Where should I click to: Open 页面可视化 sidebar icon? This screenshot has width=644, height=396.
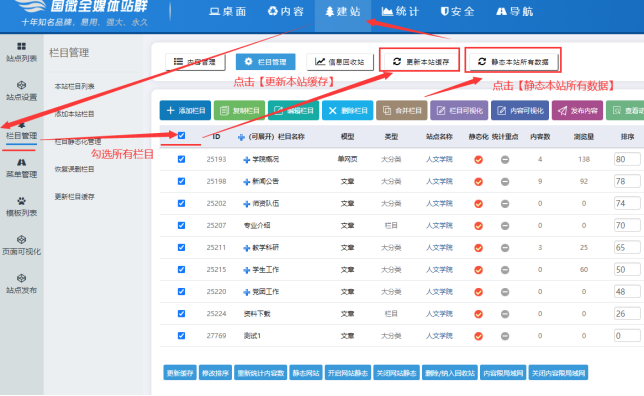point(21,239)
